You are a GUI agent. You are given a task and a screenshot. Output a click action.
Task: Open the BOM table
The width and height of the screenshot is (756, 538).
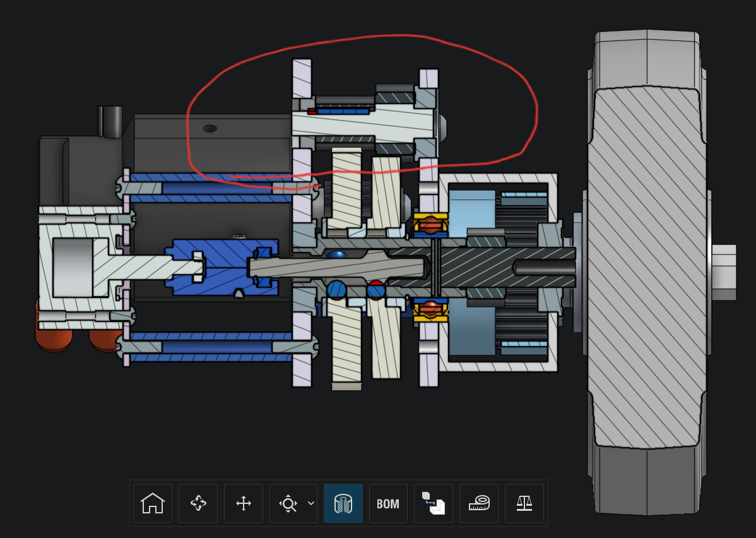pos(388,503)
